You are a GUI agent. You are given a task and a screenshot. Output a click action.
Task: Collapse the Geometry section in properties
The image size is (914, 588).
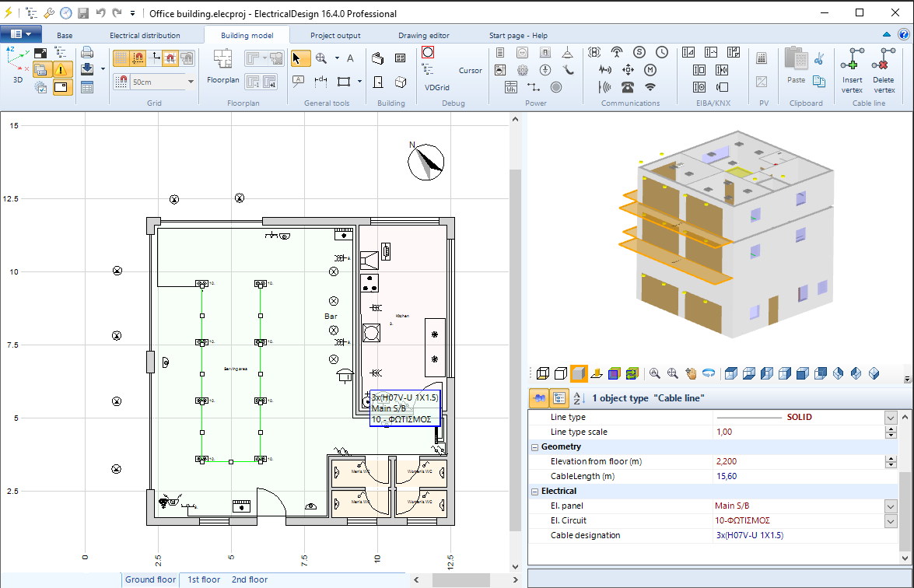click(534, 446)
